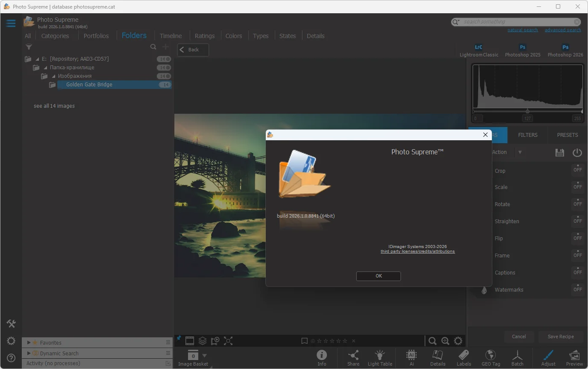Turn on the Watermarks toggle

pyautogui.click(x=577, y=289)
